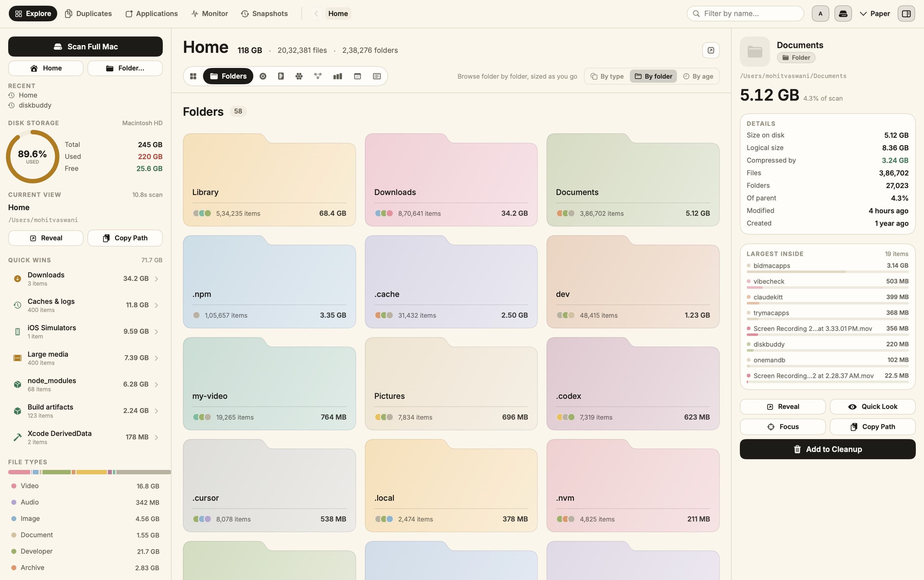Open the .npm folder card

point(269,282)
